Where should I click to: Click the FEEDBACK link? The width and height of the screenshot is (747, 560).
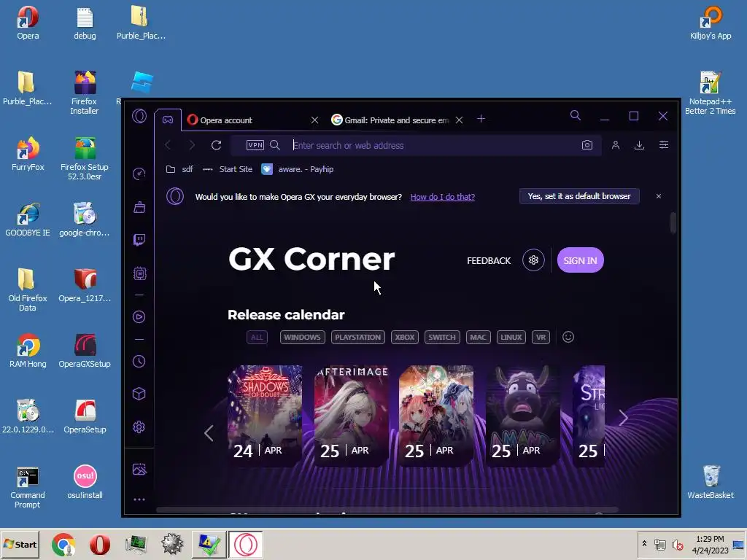pyautogui.click(x=489, y=260)
